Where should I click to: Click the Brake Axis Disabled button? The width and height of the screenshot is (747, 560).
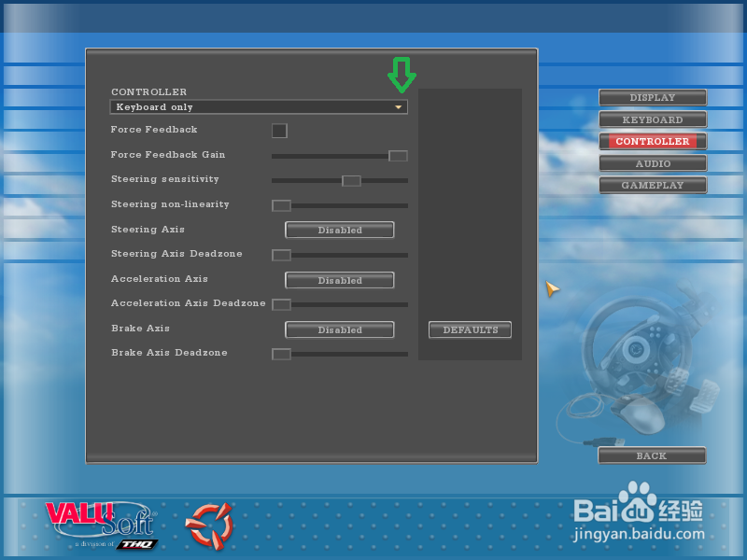click(340, 330)
